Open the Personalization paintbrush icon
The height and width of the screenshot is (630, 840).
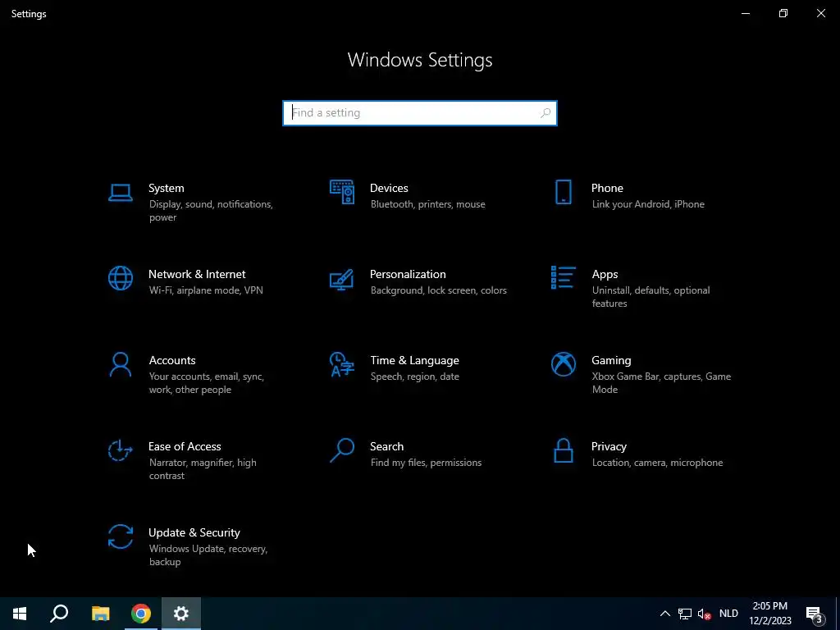pyautogui.click(x=342, y=279)
